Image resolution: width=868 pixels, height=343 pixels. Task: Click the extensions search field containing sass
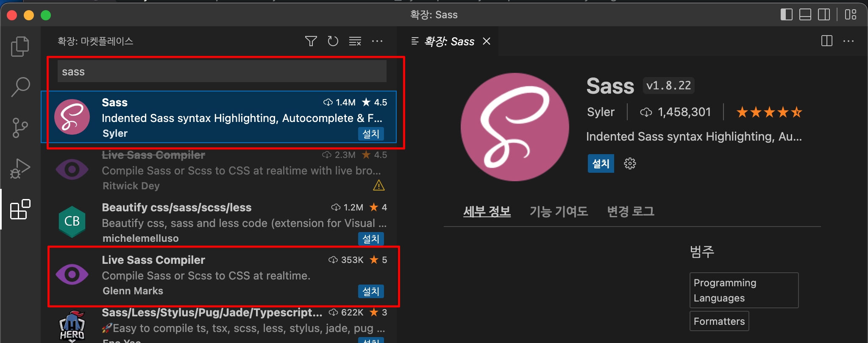(x=222, y=71)
